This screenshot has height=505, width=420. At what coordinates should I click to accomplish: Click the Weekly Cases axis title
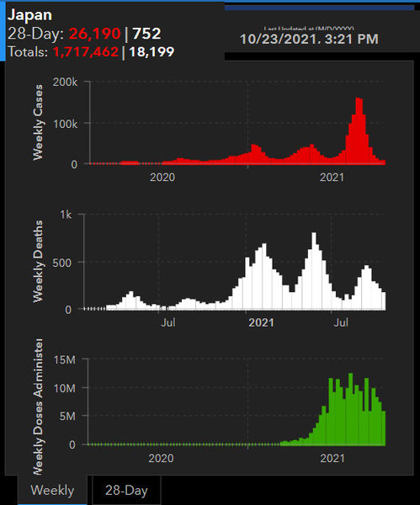(38, 122)
